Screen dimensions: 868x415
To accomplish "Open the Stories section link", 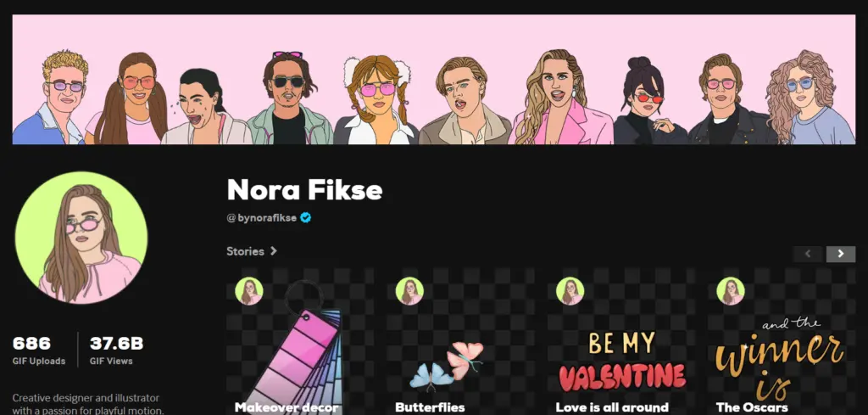I will pyautogui.click(x=245, y=251).
